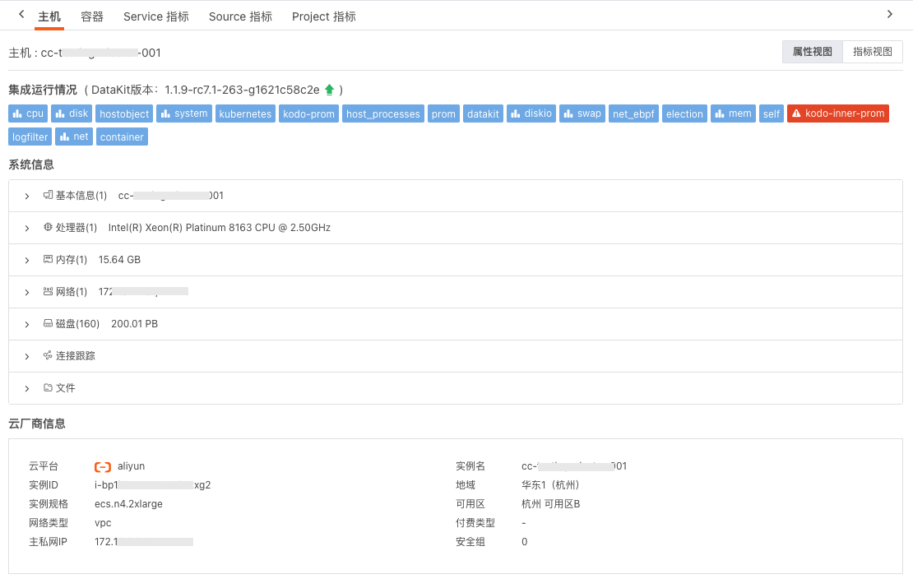Click the red kodo-inner-prom warning tag
The width and height of the screenshot is (913, 588).
click(838, 113)
